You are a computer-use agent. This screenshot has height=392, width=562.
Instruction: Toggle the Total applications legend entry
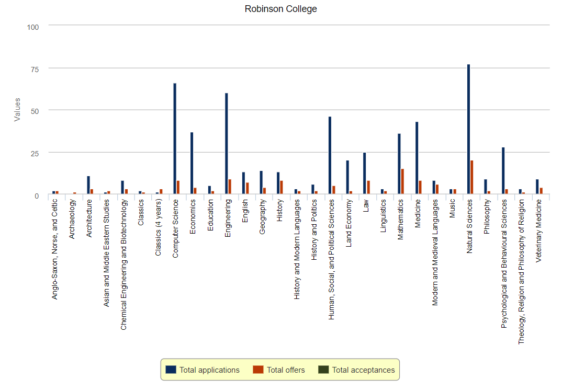pyautogui.click(x=203, y=370)
